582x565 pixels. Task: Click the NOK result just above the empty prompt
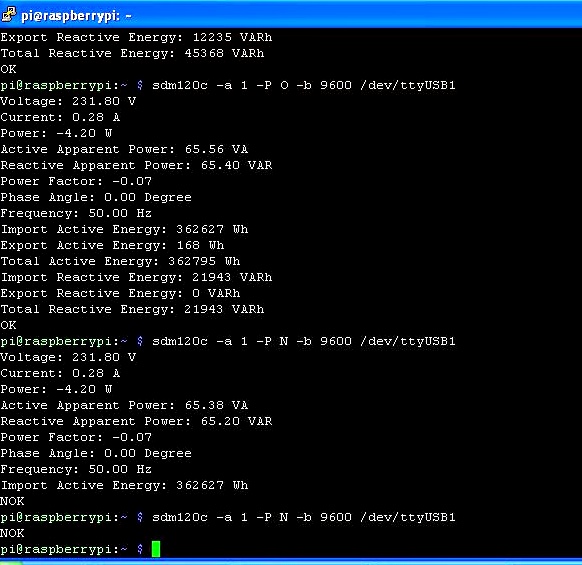[12, 533]
